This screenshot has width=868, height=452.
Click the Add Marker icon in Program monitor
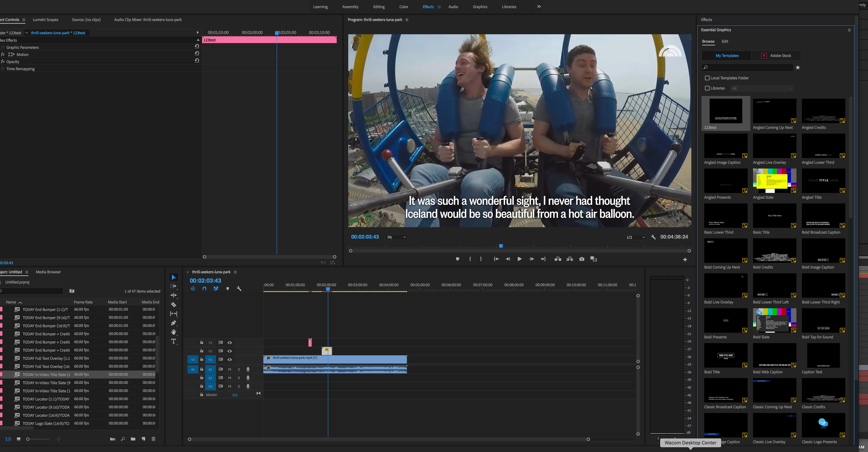point(457,259)
